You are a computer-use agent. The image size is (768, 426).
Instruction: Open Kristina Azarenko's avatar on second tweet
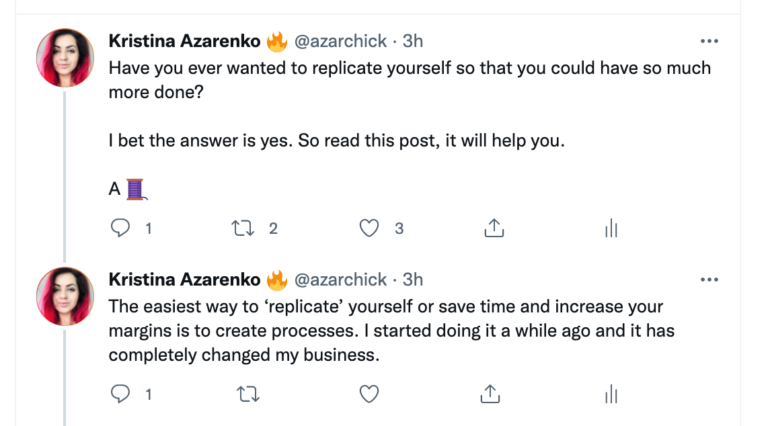65,296
